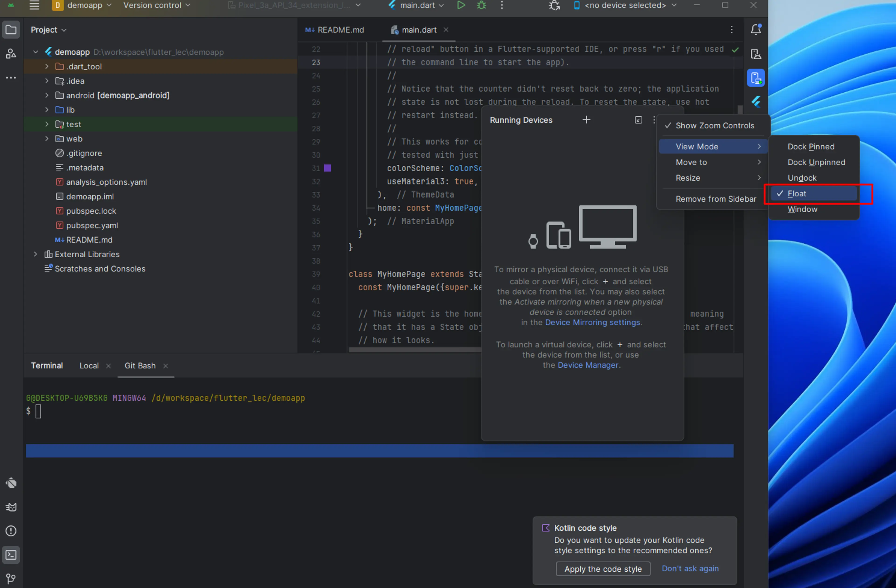Toggle the Terminal tool window icon

[x=11, y=555]
